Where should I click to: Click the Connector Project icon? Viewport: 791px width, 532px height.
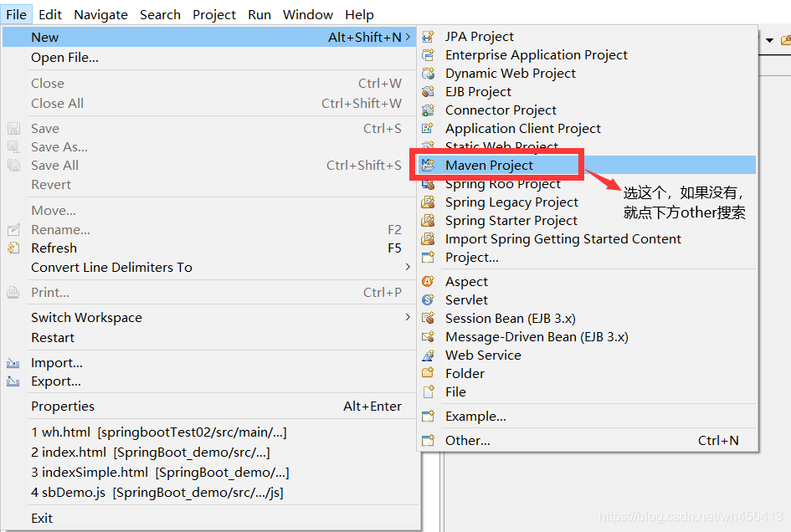pos(428,110)
